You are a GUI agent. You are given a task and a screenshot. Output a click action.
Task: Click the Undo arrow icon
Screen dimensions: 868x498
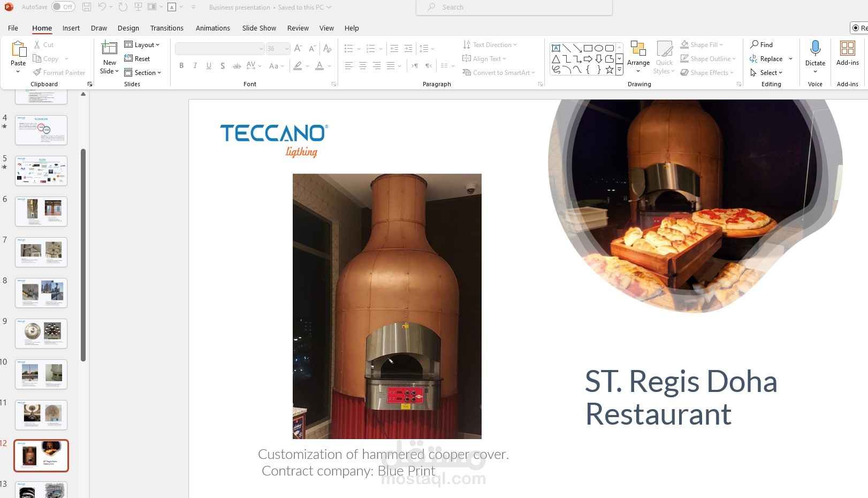tap(102, 7)
